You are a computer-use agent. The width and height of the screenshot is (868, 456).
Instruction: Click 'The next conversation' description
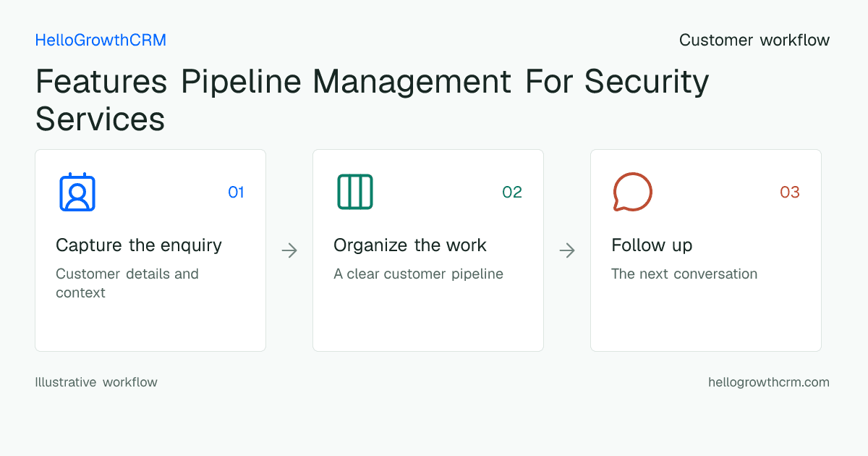[x=684, y=274]
